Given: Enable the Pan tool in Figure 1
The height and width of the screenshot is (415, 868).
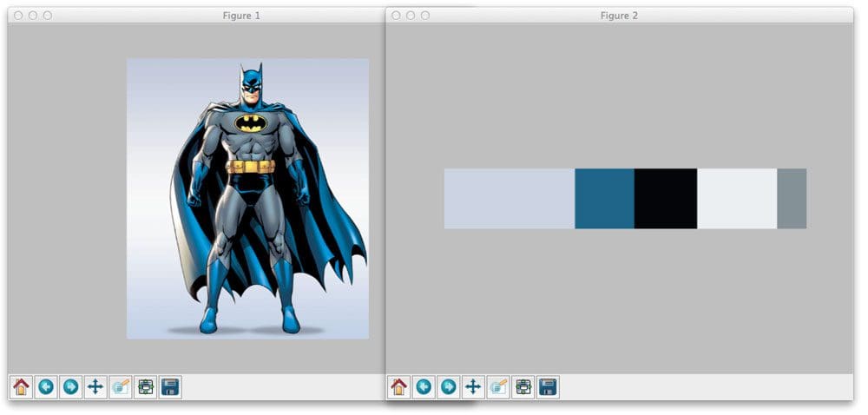Looking at the screenshot, I should tap(95, 387).
